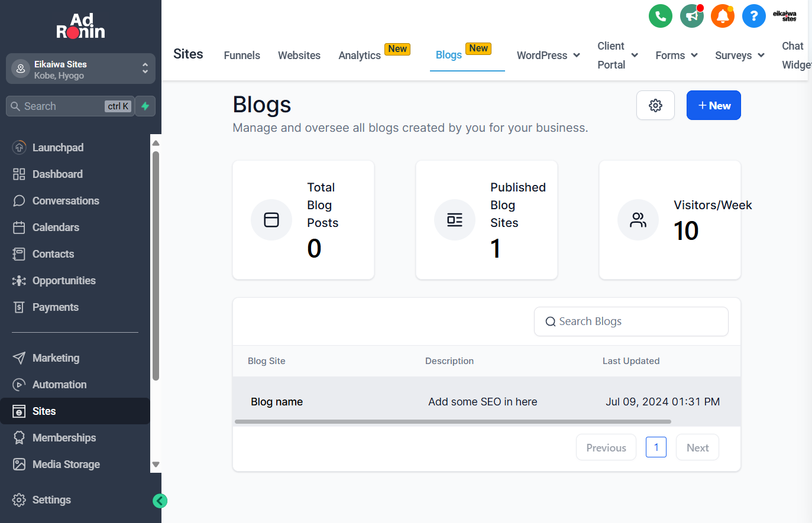Open the Eikaiwa Sites profile logo
Viewport: 812px width, 523px height.
tap(785, 16)
